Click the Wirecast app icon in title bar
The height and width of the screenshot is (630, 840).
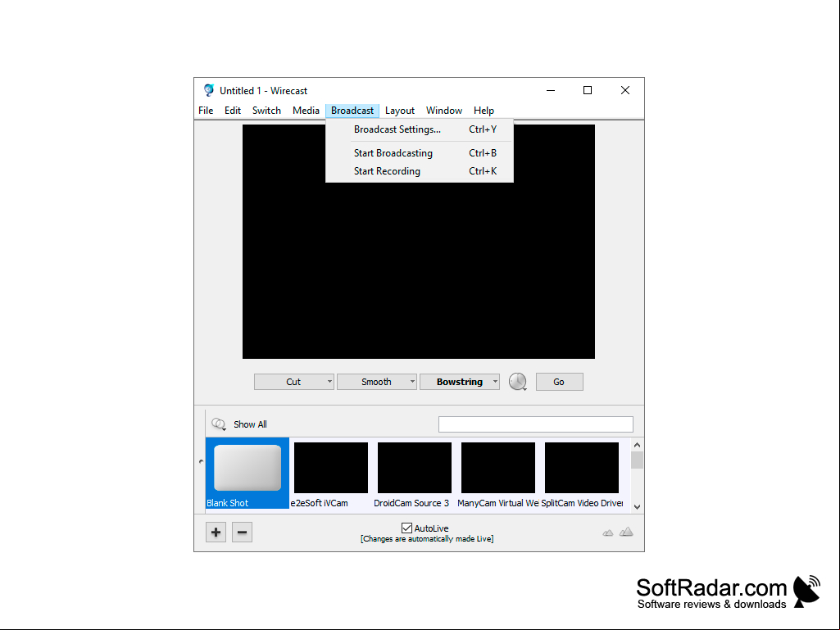209,90
